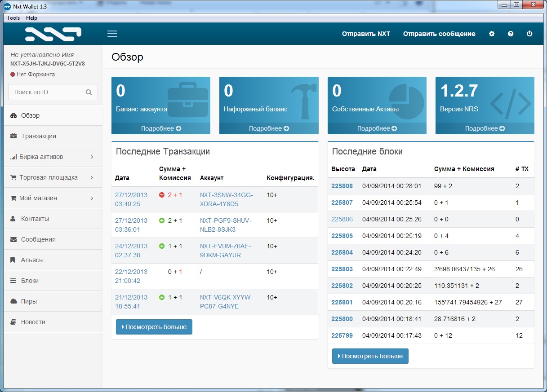Click the search magnifier icon
Screen dimensions: 547x392
tap(89, 92)
